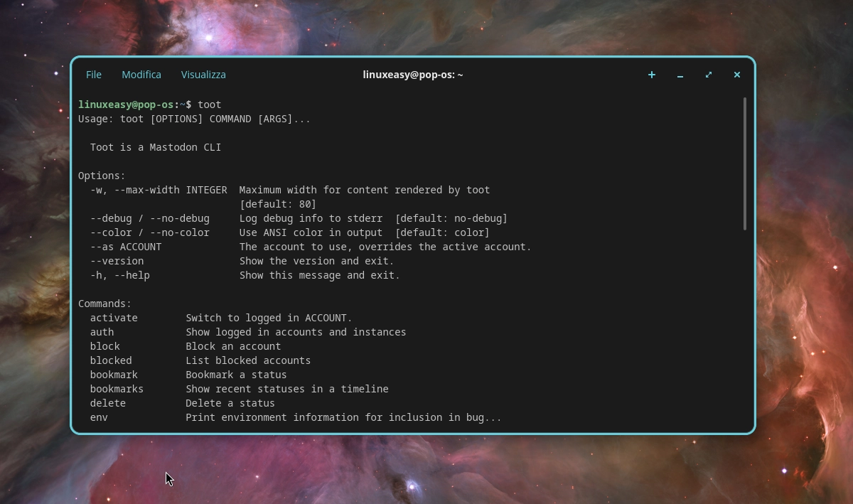853x504 pixels.
Task: Click 'Log debug info to stderr' description
Action: (x=311, y=218)
